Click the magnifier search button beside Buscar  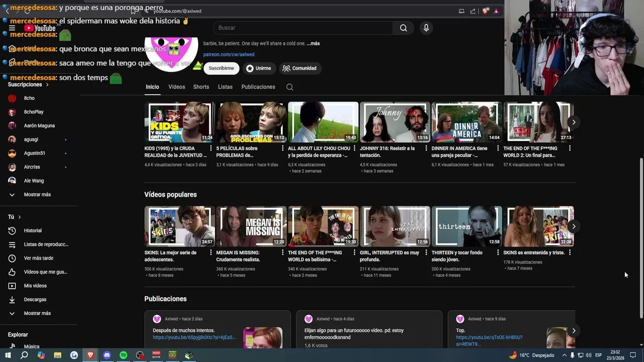click(x=403, y=28)
